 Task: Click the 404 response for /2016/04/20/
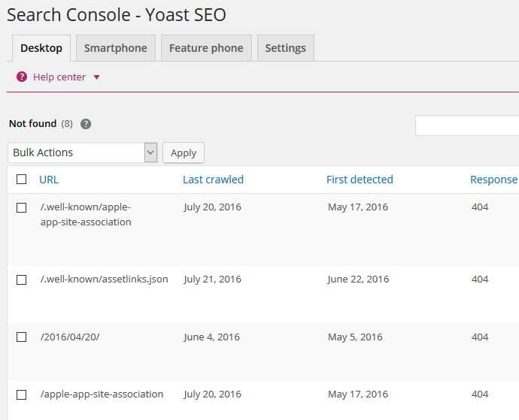pos(480,337)
